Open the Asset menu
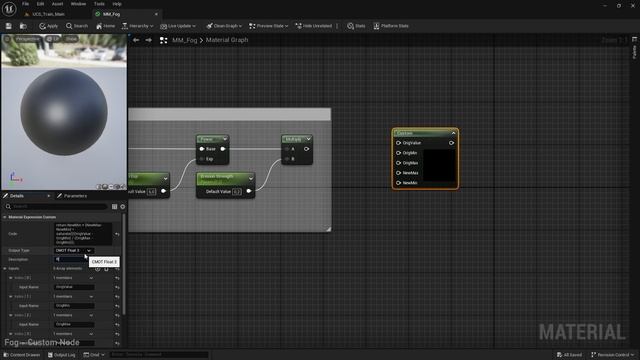This screenshot has height=360, width=640. point(58,4)
